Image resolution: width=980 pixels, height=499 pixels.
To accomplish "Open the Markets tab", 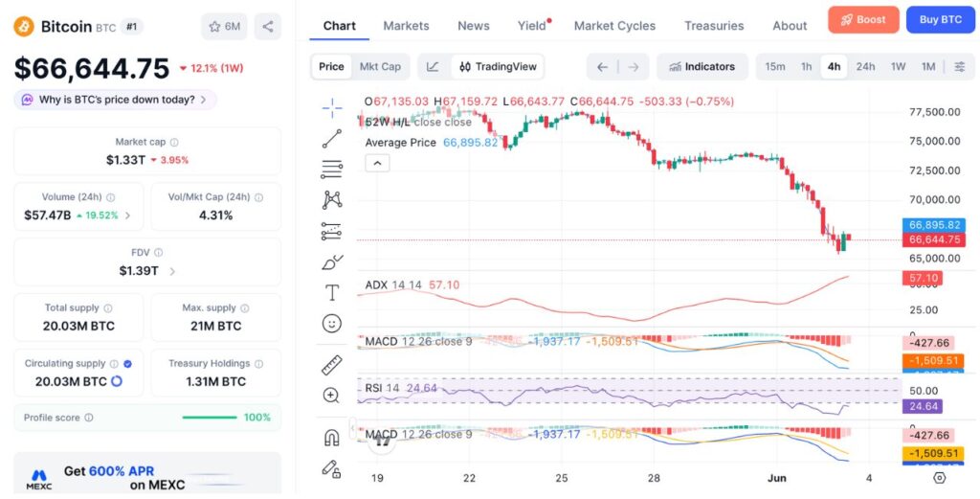I will (406, 26).
